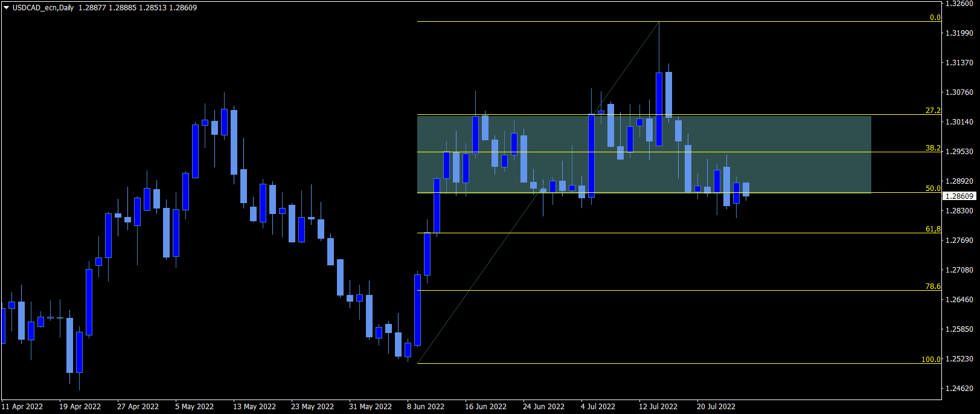
Task: Click the 1.26460 price axis label
Action: [x=959, y=300]
